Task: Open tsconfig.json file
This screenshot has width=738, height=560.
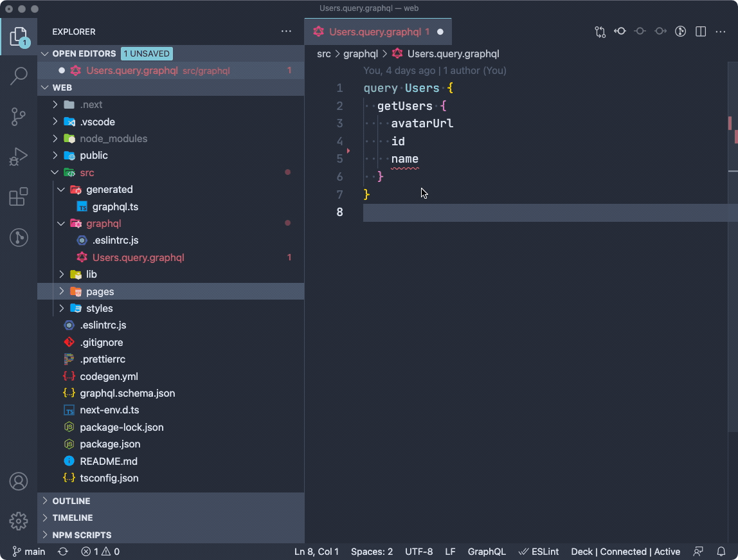Action: click(170, 478)
